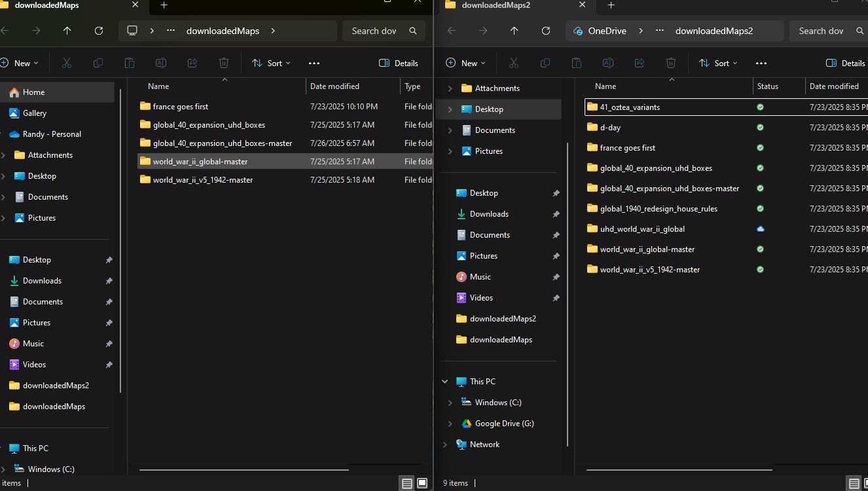Click Copy icon in left window toolbar
The width and height of the screenshot is (868, 491).
(x=98, y=64)
